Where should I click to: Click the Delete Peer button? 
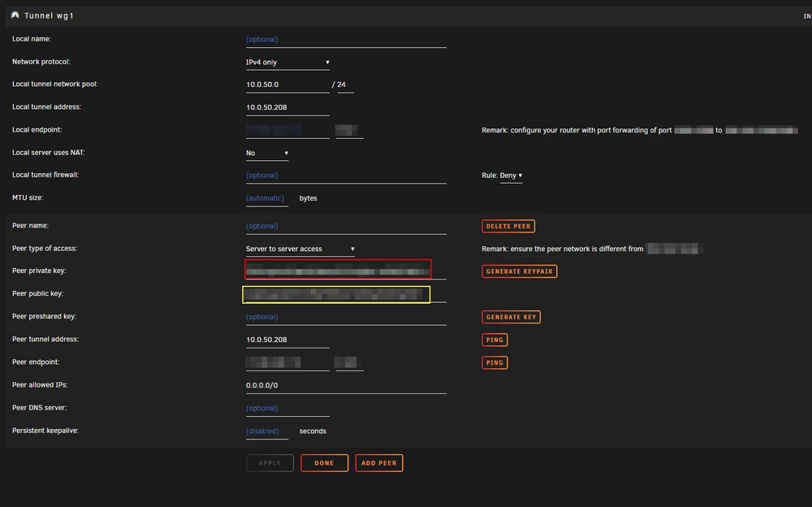(508, 226)
